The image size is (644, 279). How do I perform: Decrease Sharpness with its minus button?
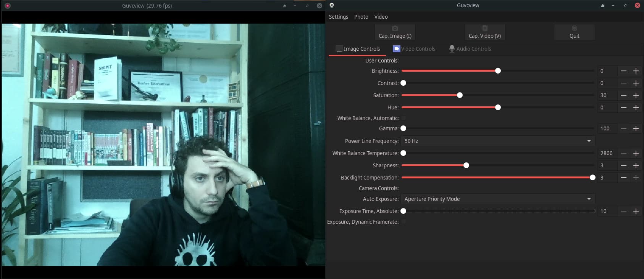point(624,165)
